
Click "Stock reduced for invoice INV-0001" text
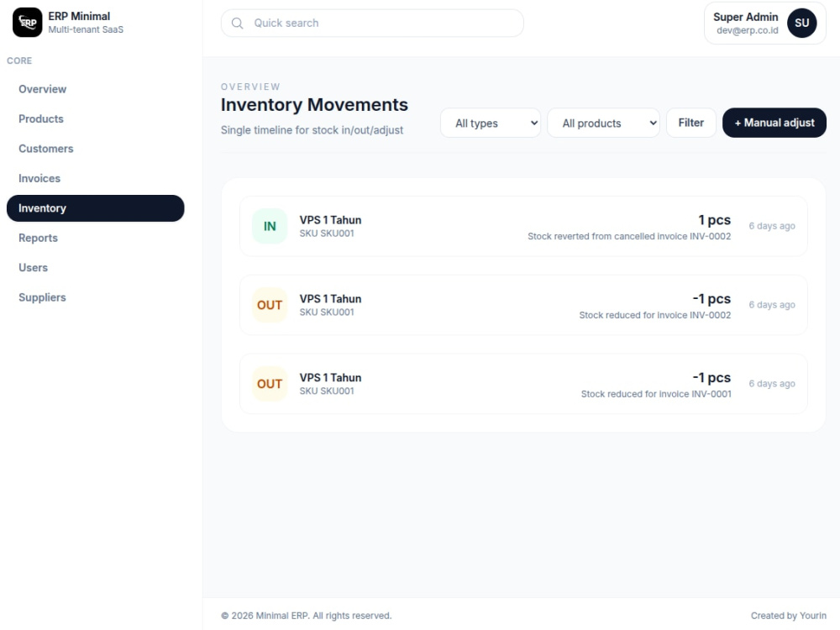656,394
